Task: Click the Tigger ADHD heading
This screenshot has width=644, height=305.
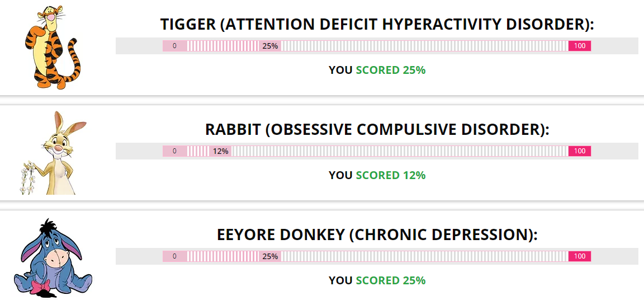Action: tap(377, 25)
